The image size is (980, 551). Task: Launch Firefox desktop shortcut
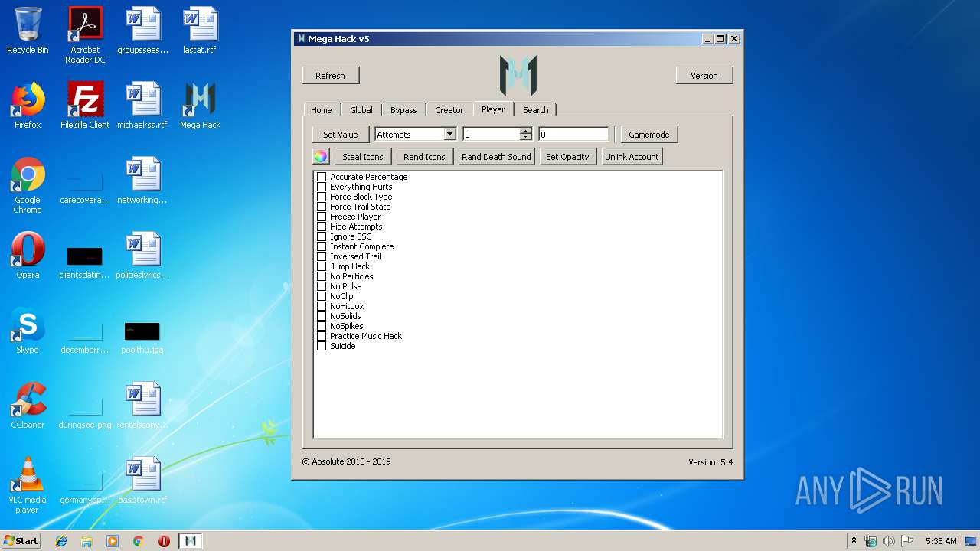(x=28, y=106)
